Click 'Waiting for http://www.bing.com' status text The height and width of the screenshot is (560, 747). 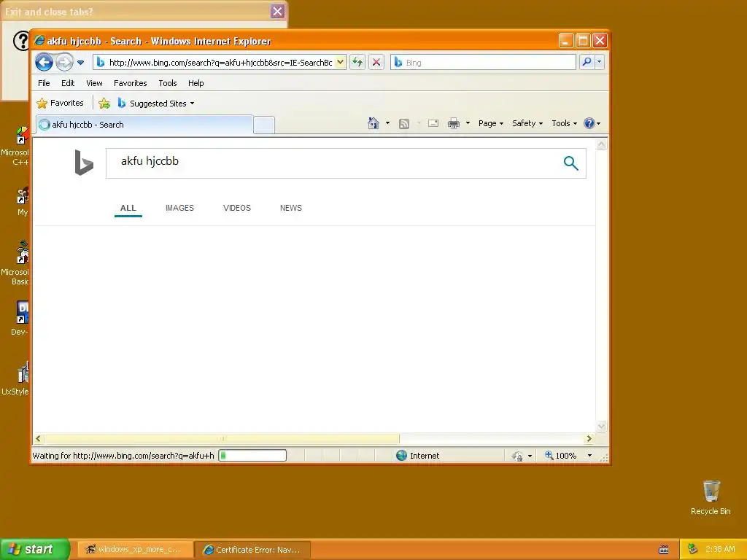click(123, 456)
